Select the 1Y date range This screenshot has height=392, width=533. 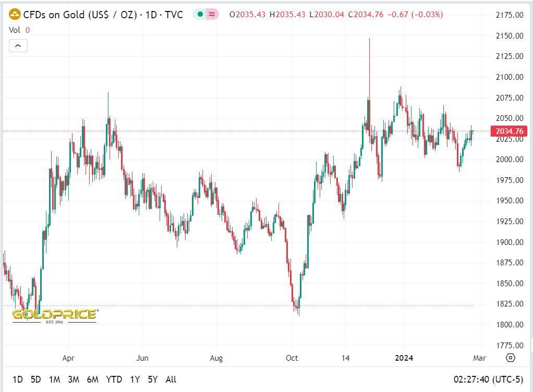[x=135, y=379]
